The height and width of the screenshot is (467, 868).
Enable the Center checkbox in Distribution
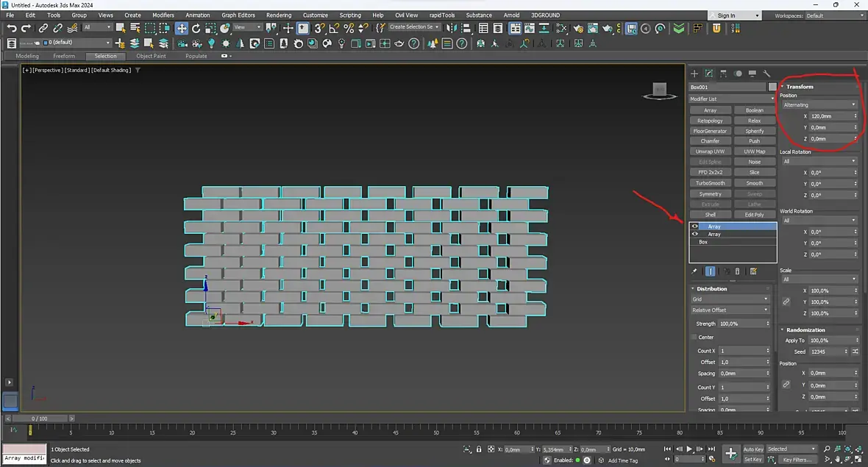tap(694, 337)
